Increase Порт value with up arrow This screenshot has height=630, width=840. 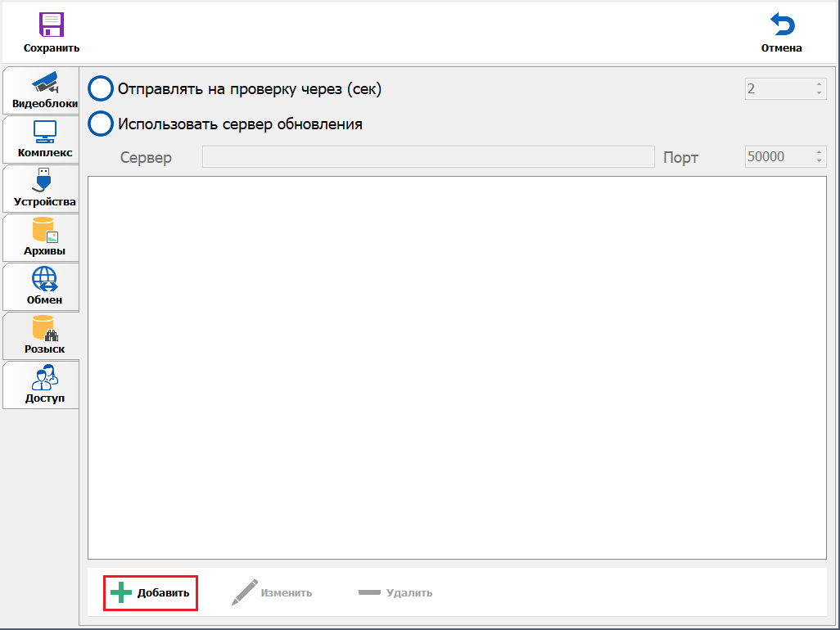819,151
